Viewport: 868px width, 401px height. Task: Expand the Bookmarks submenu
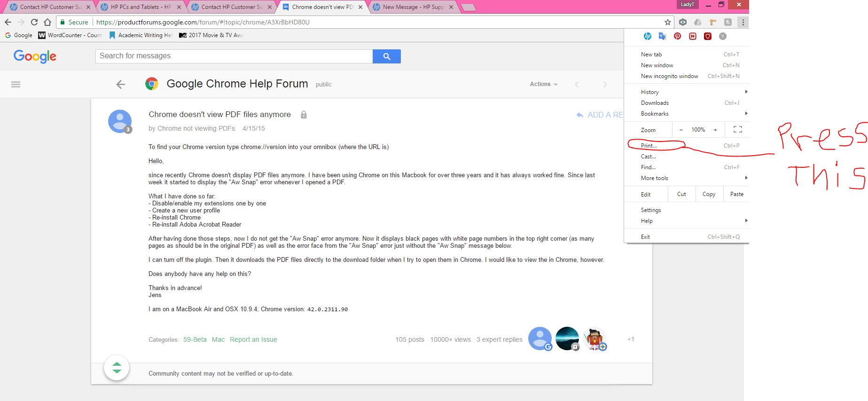point(686,114)
